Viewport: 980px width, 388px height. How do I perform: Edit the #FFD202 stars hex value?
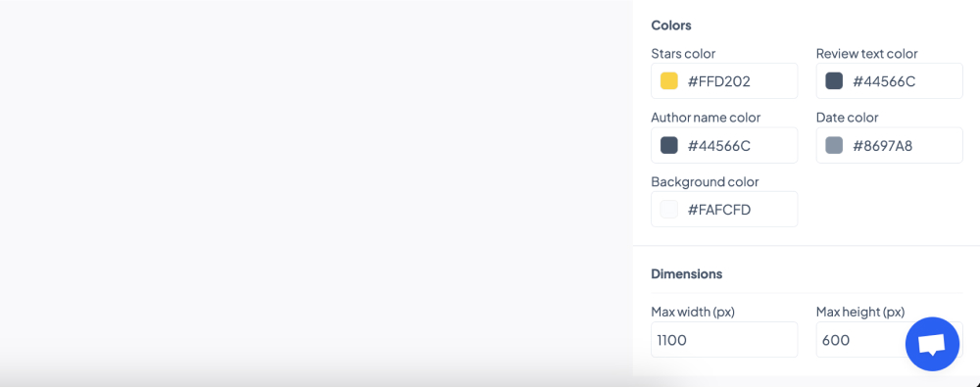[x=724, y=80]
